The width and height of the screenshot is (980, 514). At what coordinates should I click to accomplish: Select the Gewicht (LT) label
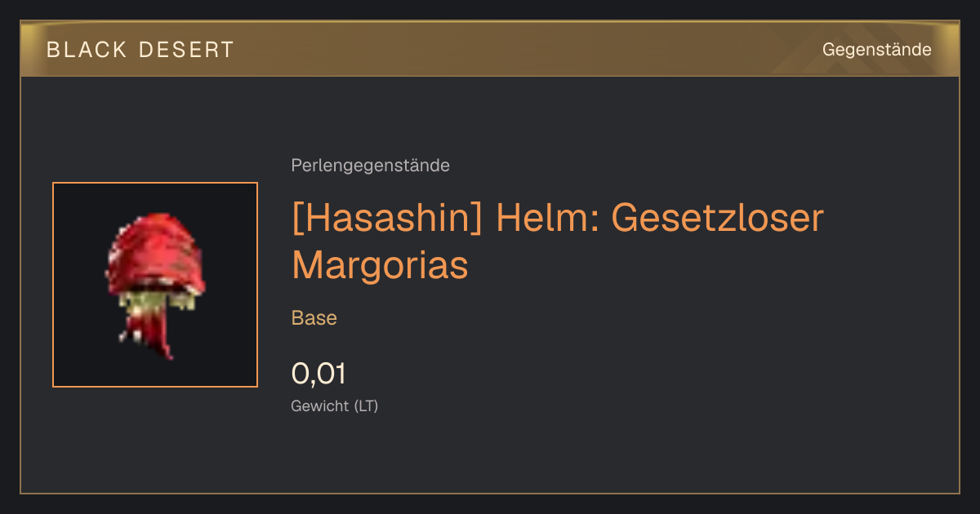click(334, 405)
